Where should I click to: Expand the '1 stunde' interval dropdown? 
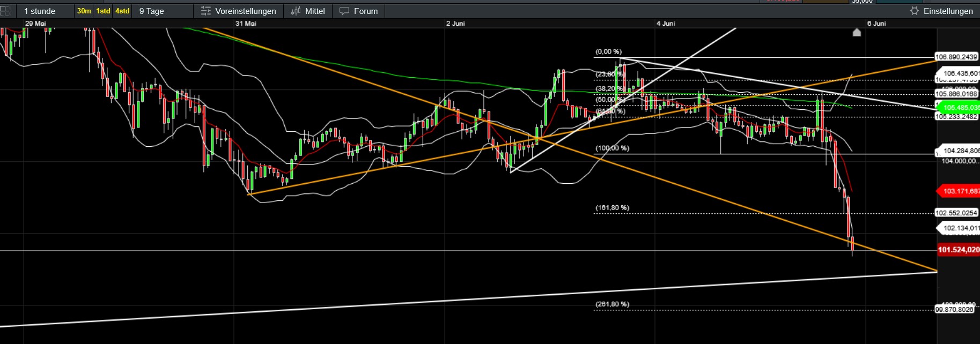click(x=45, y=11)
